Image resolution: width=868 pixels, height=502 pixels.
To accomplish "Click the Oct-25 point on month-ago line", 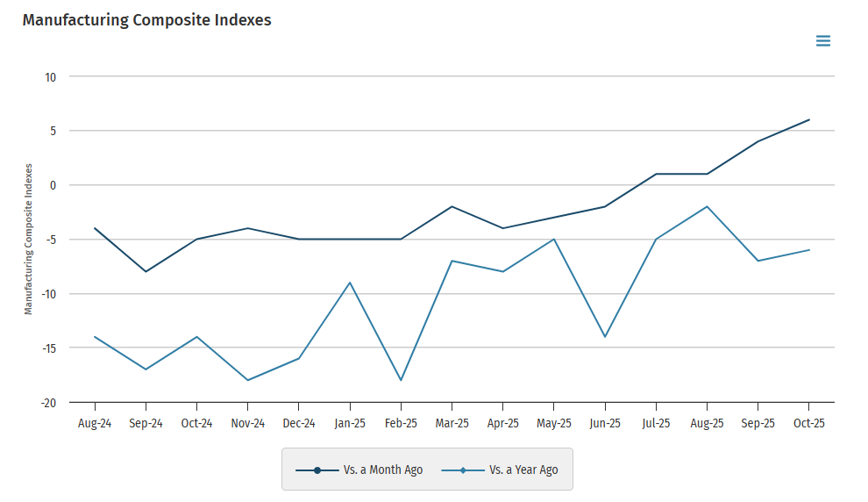I will tap(808, 119).
